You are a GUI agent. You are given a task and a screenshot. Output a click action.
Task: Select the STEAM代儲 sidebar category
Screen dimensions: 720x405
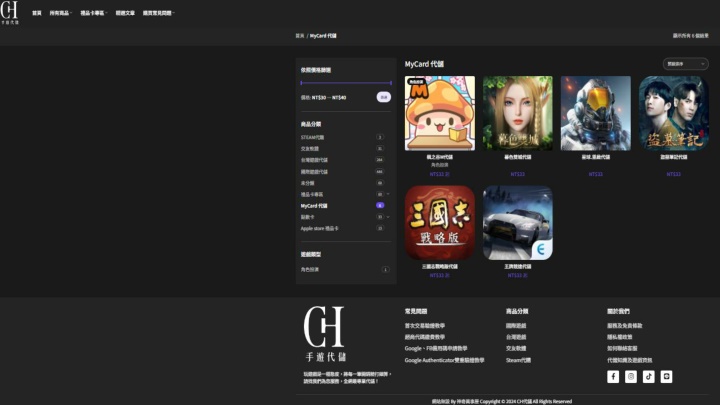point(312,137)
